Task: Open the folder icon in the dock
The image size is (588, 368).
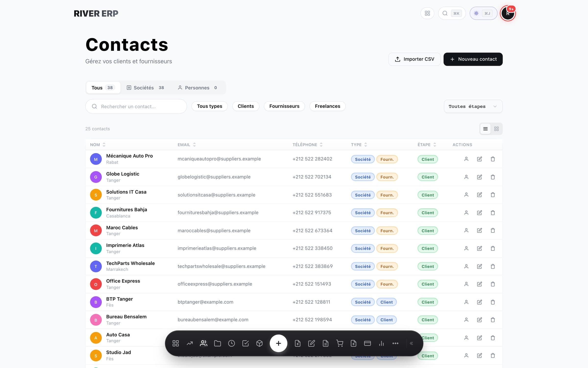Action: [x=218, y=343]
